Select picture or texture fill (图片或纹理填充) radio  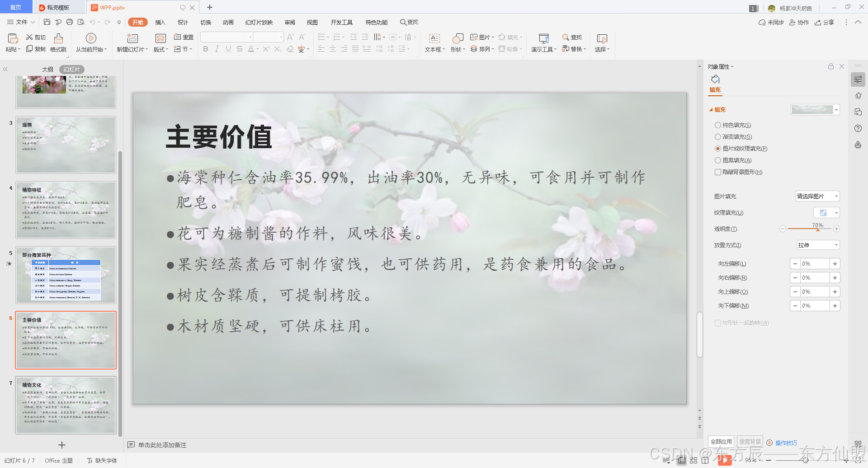coord(718,149)
